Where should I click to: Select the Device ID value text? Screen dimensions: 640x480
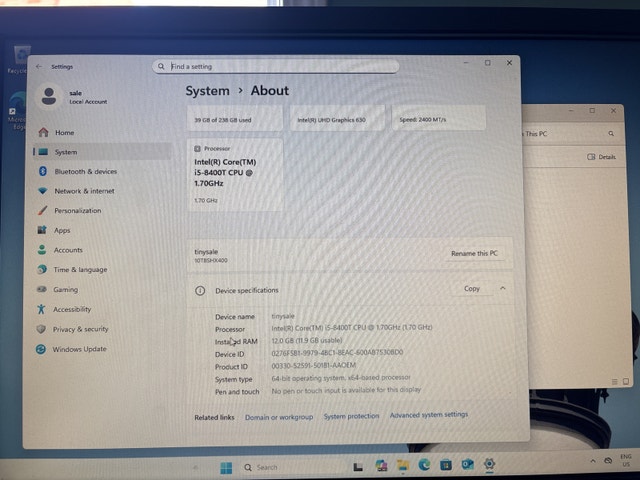pos(337,352)
